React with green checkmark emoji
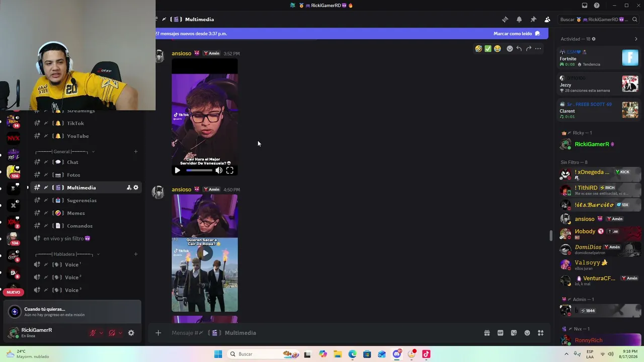This screenshot has height=362, width=644. (x=488, y=49)
